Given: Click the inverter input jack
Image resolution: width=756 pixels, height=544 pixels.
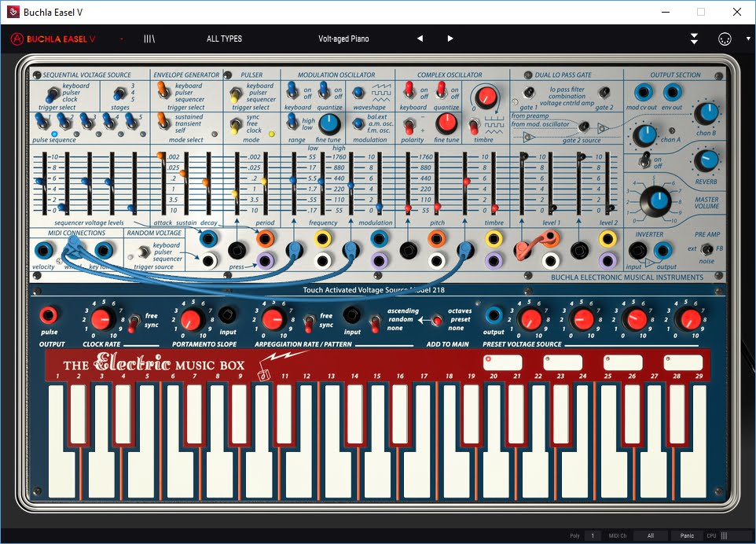Looking at the screenshot, I should tap(637, 250).
